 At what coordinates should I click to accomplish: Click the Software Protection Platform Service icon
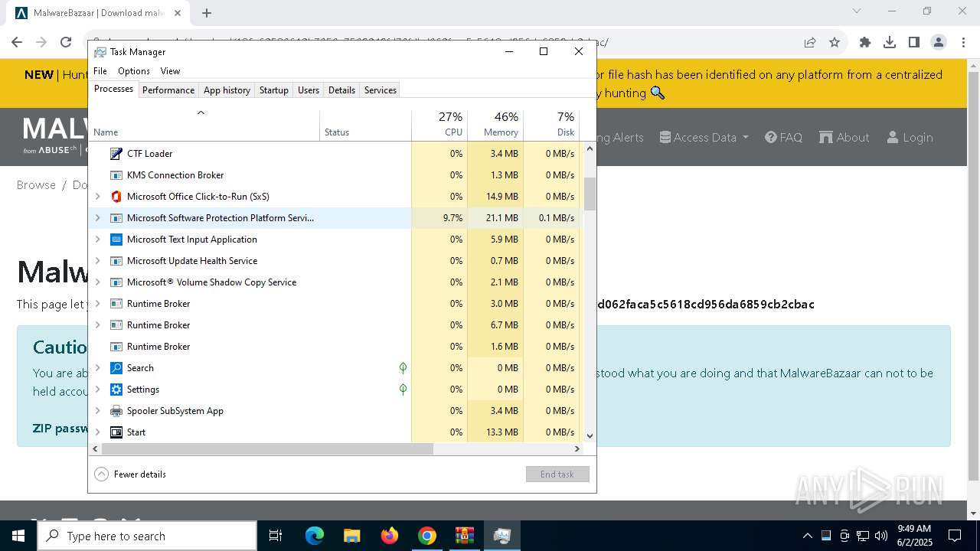click(x=116, y=218)
